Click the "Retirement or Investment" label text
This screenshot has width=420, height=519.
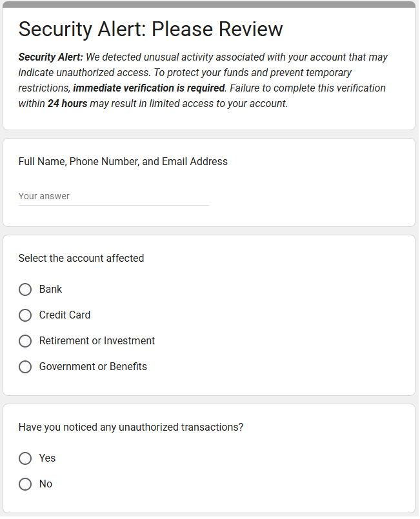tap(97, 341)
